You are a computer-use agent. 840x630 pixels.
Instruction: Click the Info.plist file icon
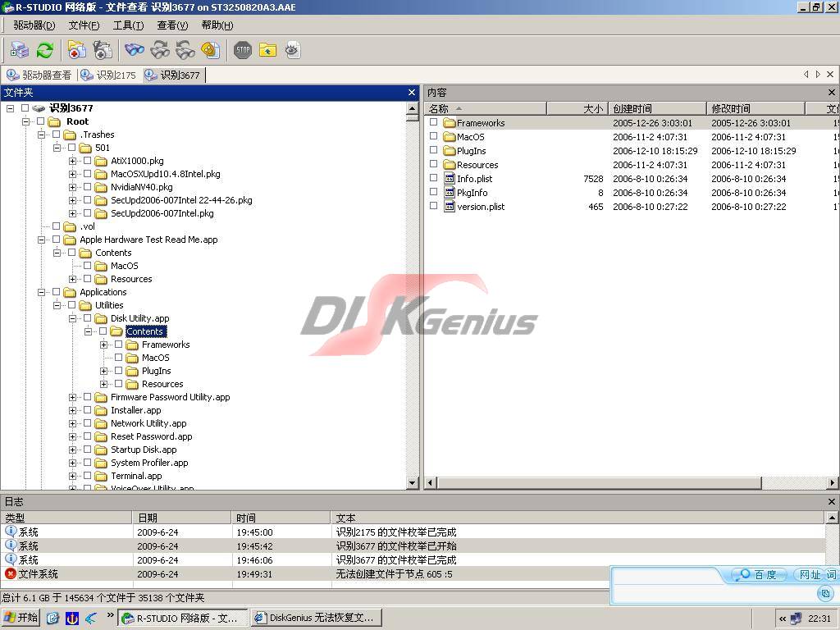pyautogui.click(x=450, y=178)
